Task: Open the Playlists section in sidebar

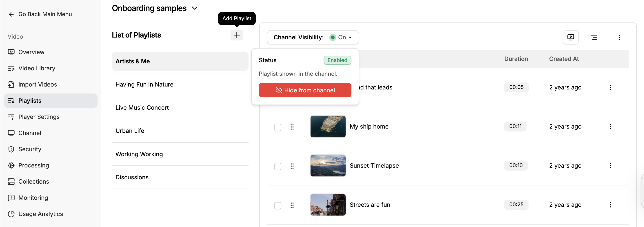Action: (x=30, y=100)
